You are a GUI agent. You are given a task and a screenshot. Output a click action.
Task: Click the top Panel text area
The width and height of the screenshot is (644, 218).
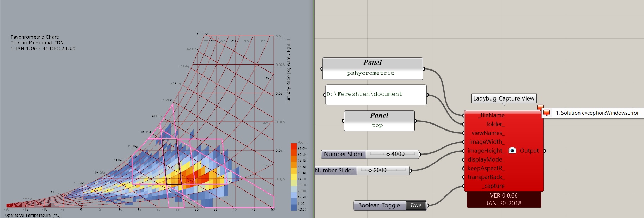point(379,126)
